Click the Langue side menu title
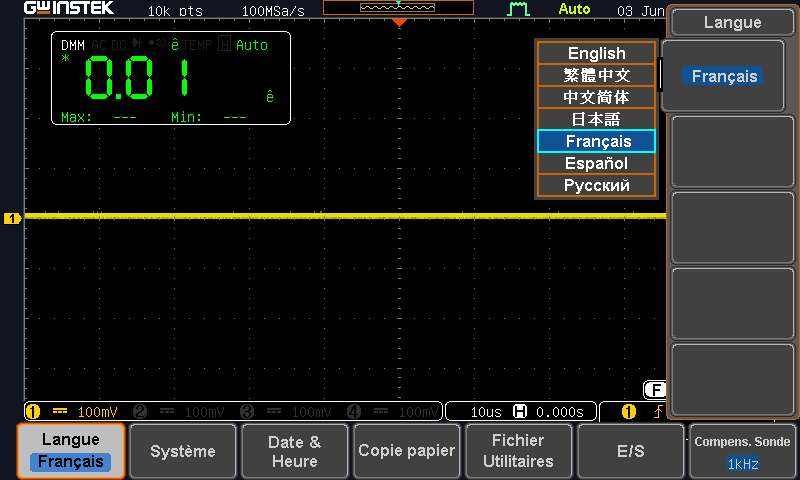 coord(733,22)
